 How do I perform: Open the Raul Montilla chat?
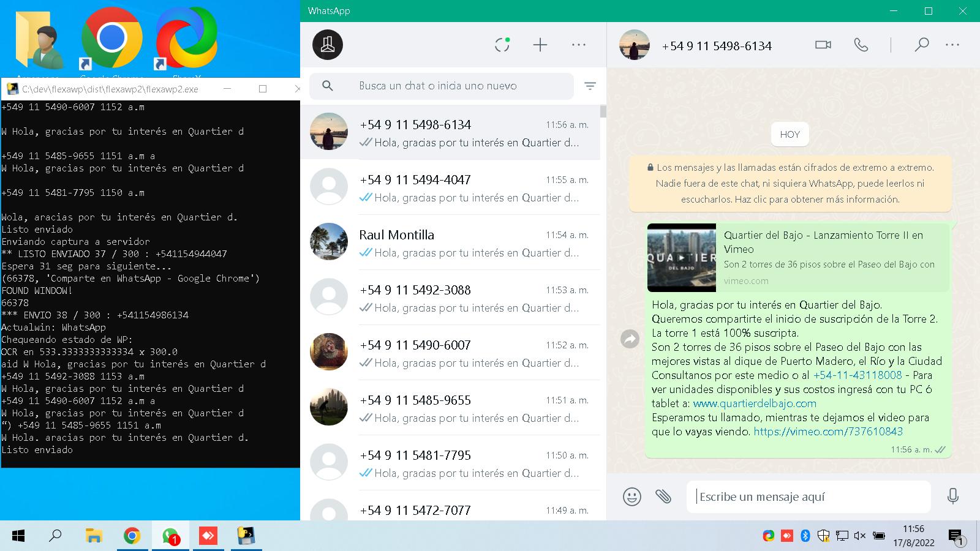(450, 242)
